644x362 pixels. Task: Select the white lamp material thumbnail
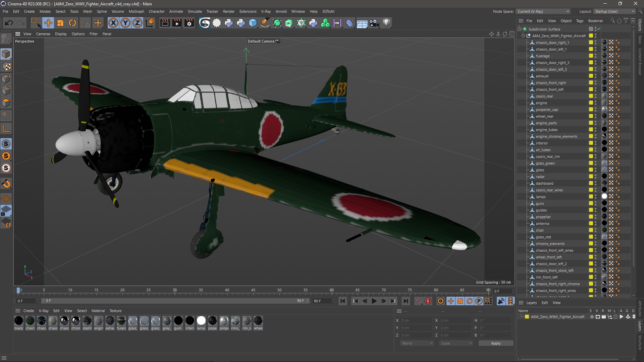(x=201, y=321)
